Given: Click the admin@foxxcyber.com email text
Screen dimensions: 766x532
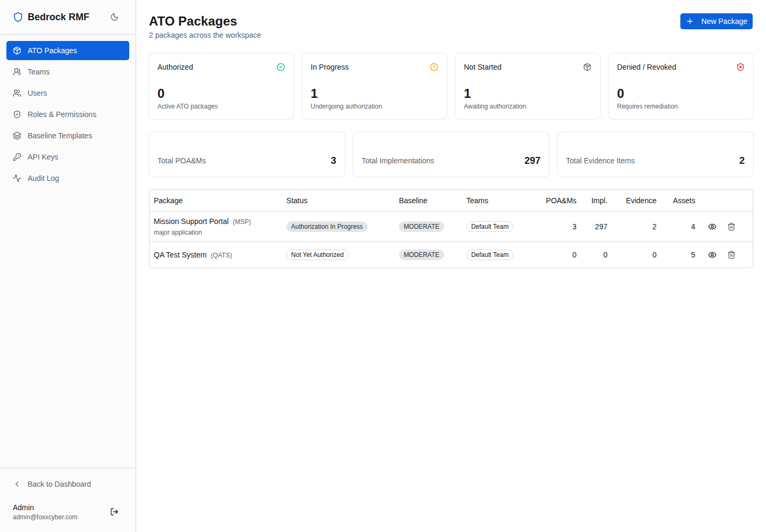Looking at the screenshot, I should [45, 517].
